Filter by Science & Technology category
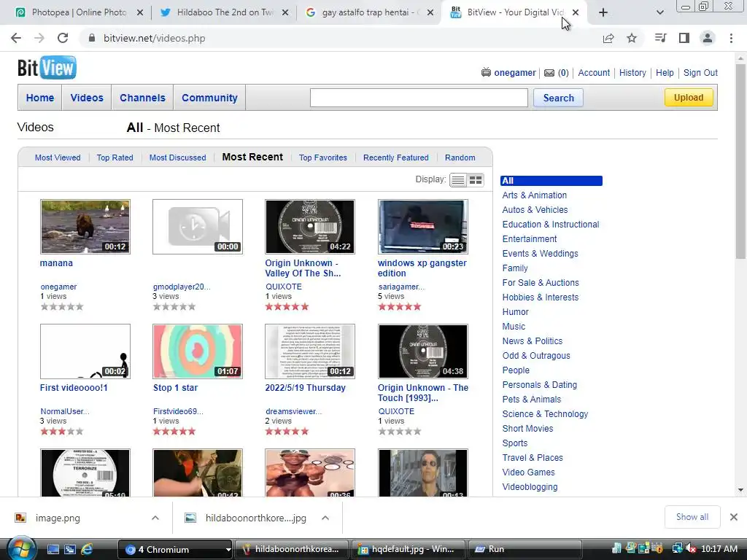Viewport: 747px width, 560px height. pyautogui.click(x=545, y=414)
